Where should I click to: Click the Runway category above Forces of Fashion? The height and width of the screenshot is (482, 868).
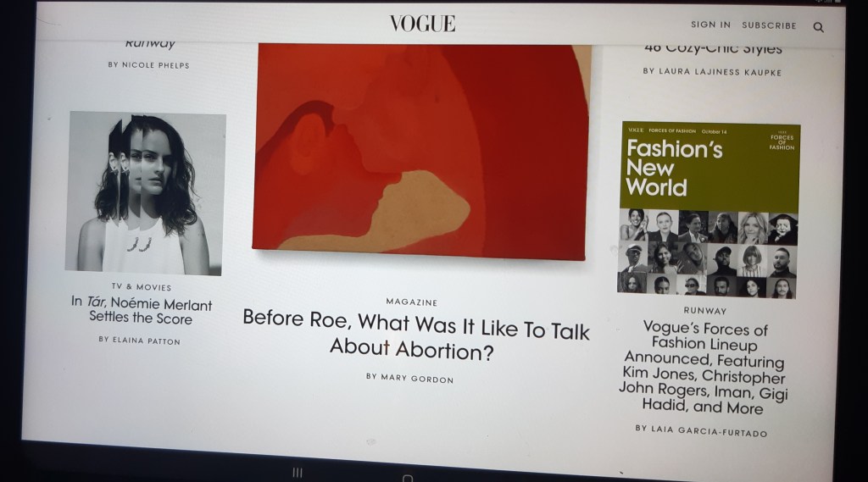(705, 311)
